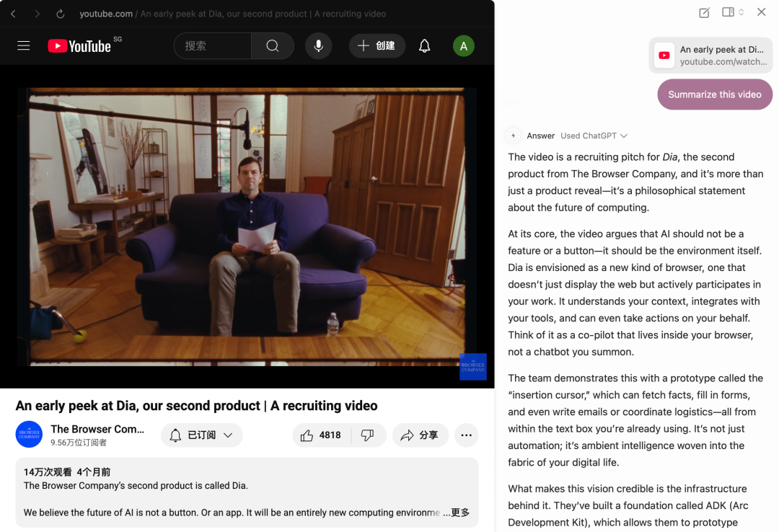Click the YouTube search input field
The width and height of the screenshot is (779, 532).
(x=213, y=46)
